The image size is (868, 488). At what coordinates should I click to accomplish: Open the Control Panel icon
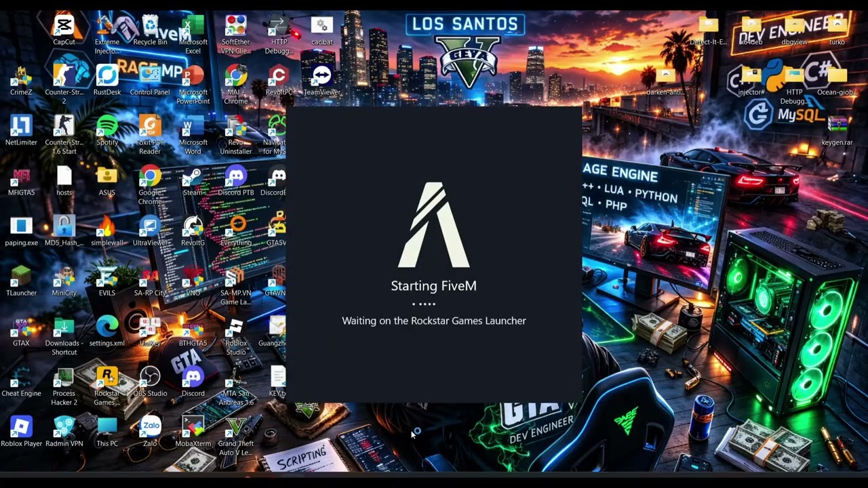[150, 77]
